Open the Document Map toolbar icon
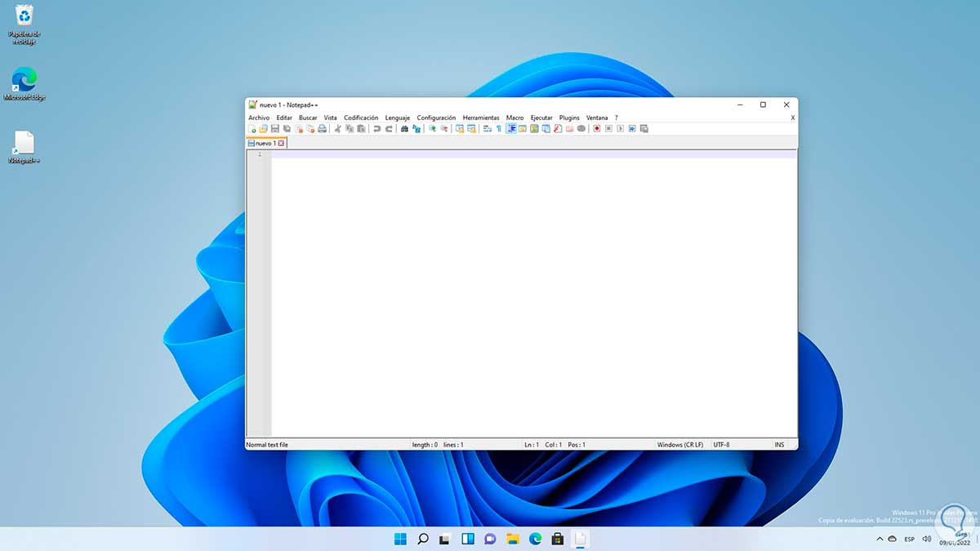980x551 pixels. click(534, 129)
